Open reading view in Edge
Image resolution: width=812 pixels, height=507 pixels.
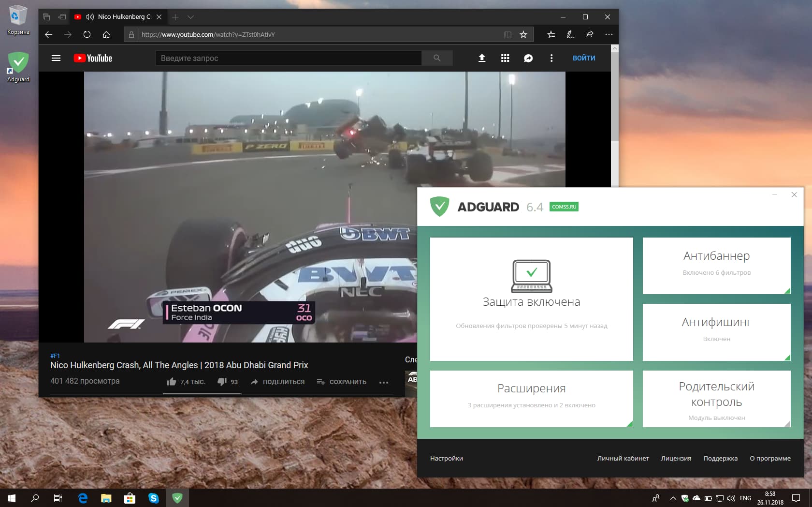tap(507, 34)
